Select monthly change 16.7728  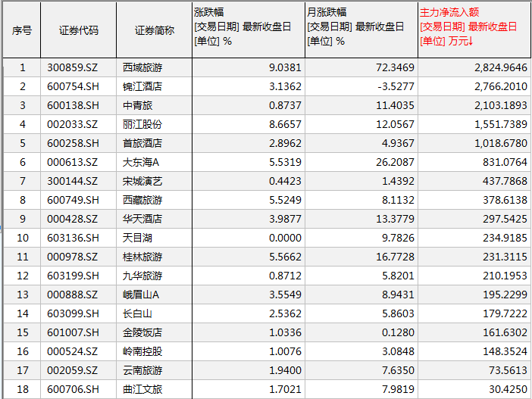(x=396, y=257)
